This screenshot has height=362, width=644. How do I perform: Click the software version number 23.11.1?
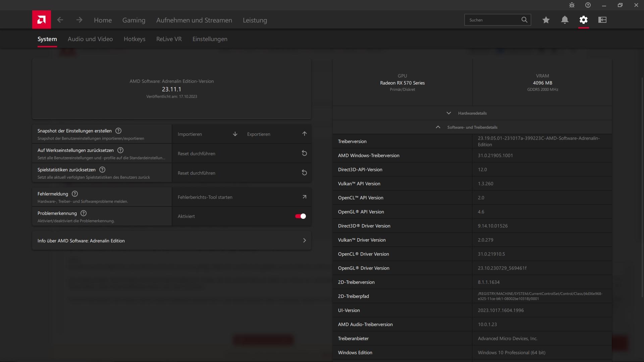(x=171, y=89)
